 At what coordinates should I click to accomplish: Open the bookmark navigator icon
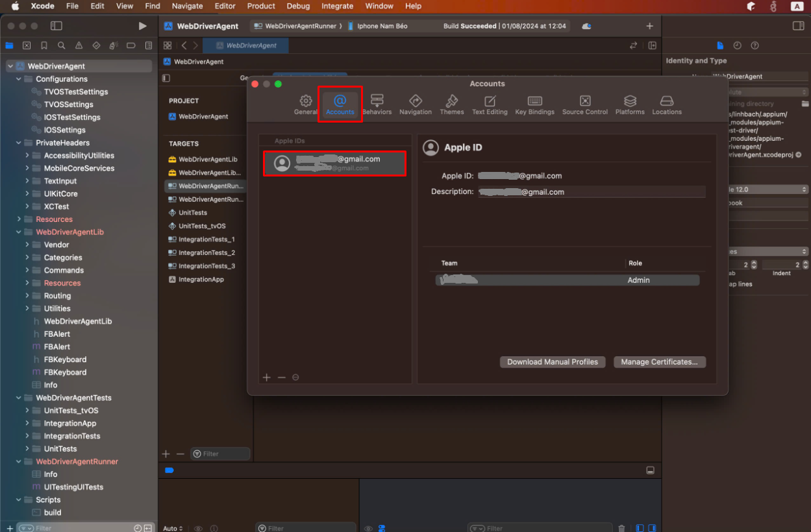point(44,45)
